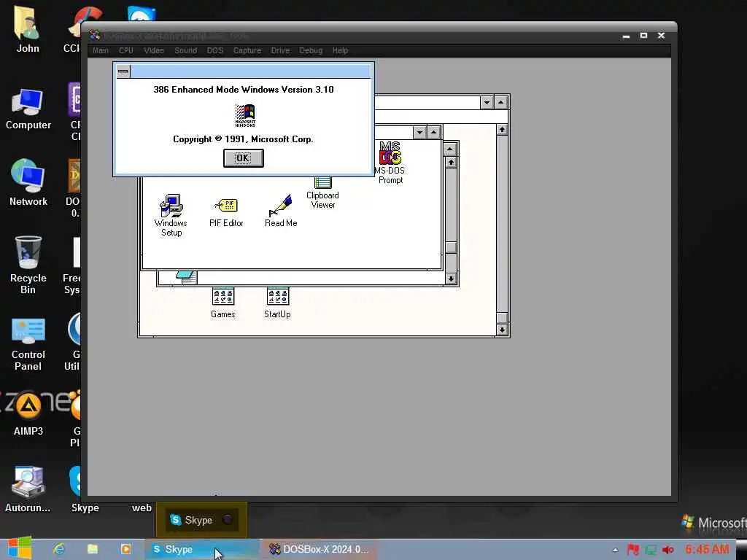Click the Windows Start button

[19, 548]
